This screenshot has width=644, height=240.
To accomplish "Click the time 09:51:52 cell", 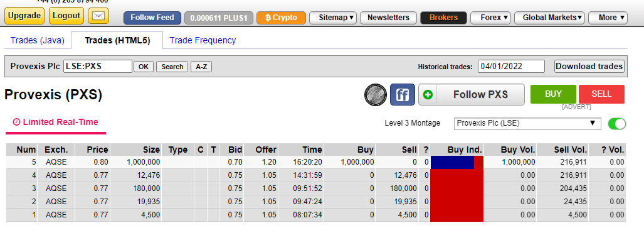I will (x=300, y=188).
